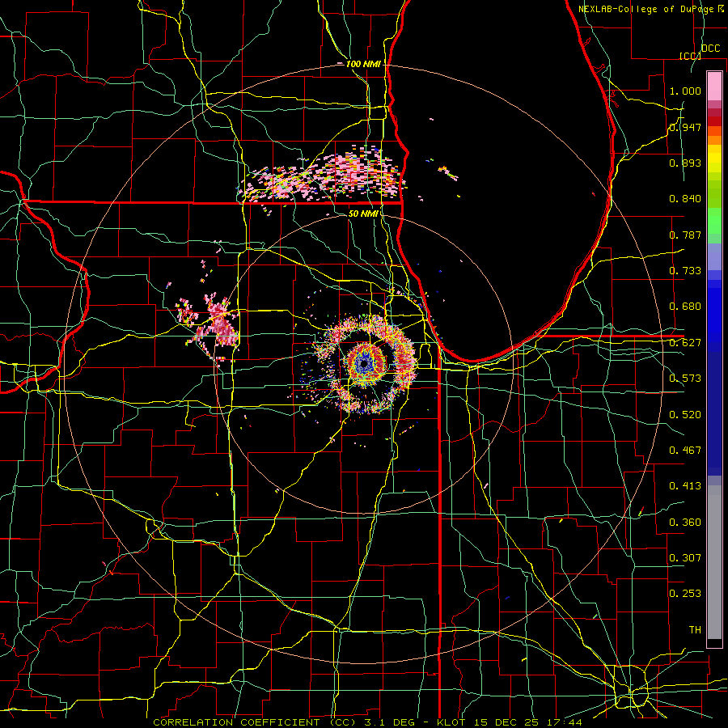Click the 0.253 scale value
This screenshot has height=728, width=728.
point(685,594)
